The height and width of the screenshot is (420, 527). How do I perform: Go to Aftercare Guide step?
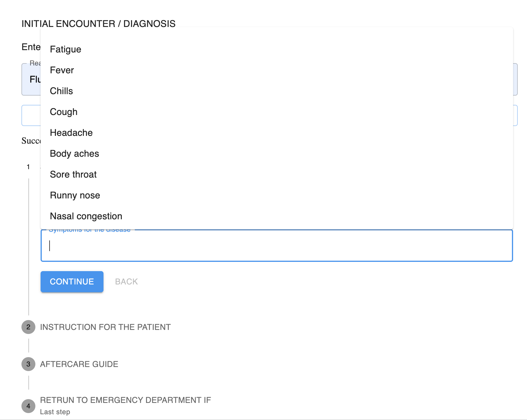[x=79, y=364]
